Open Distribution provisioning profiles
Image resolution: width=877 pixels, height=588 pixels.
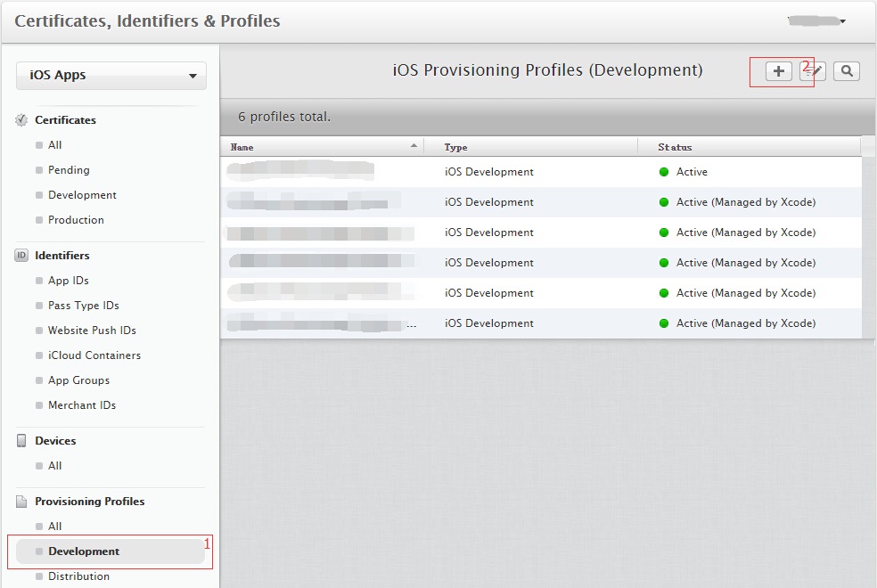click(x=78, y=576)
